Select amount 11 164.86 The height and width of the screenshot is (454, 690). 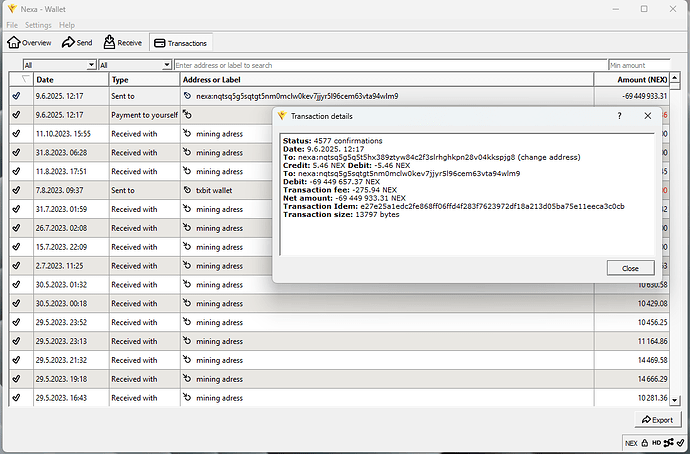(x=653, y=341)
